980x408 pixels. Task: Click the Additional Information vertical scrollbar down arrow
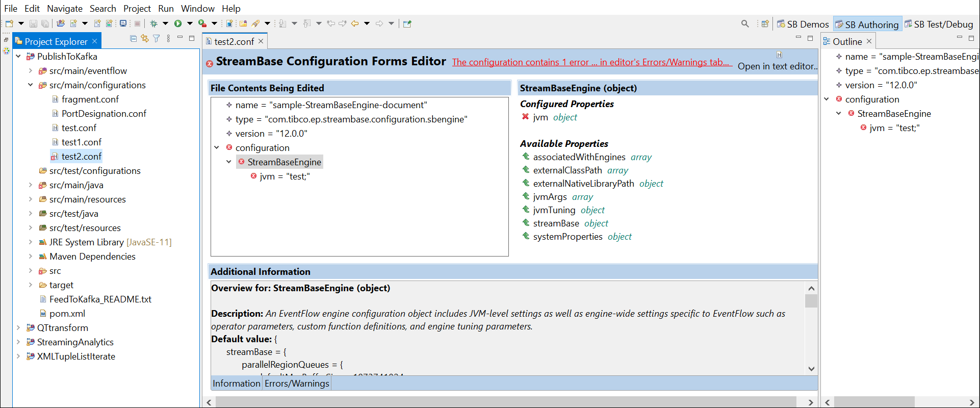[811, 369]
